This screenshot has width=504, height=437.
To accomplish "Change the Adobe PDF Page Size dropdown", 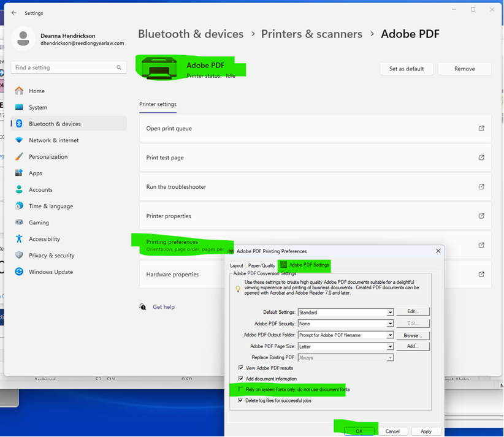I will (389, 346).
